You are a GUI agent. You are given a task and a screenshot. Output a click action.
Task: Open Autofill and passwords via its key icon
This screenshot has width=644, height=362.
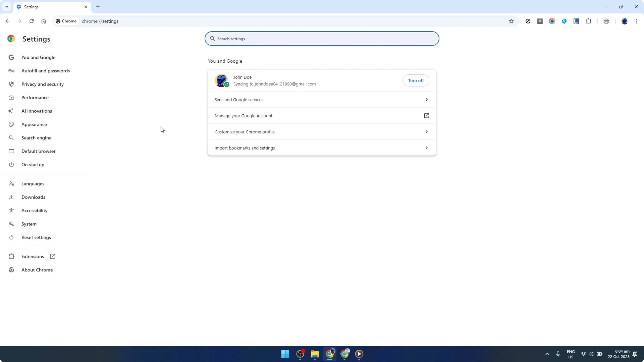11,71
